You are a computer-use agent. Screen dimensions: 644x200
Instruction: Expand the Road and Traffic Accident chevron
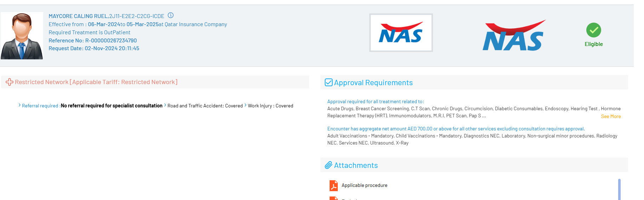click(165, 105)
